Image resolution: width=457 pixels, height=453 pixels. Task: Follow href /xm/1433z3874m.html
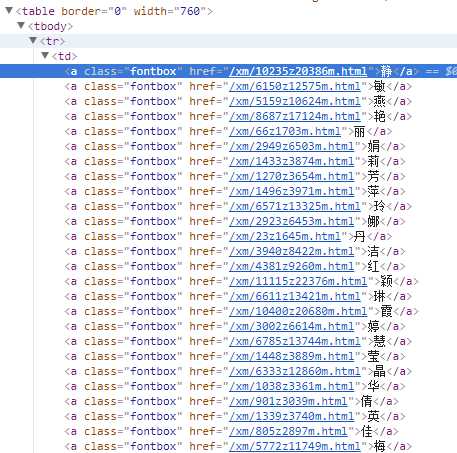(x=291, y=161)
